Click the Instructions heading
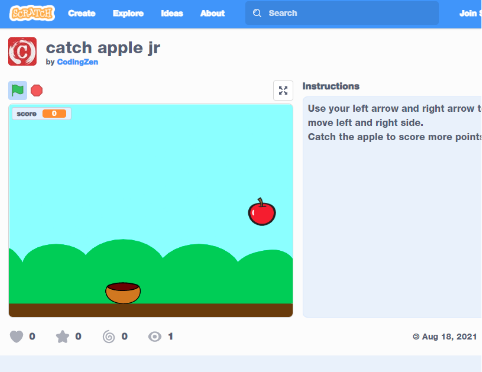 tap(331, 86)
